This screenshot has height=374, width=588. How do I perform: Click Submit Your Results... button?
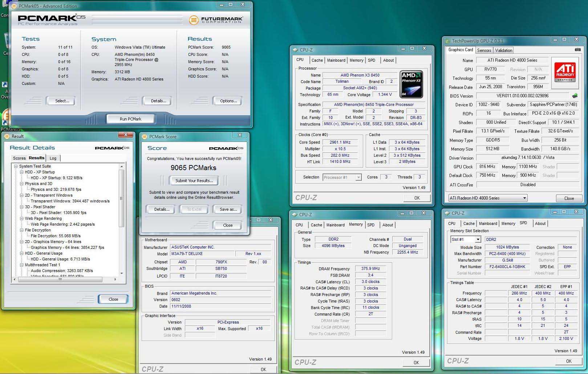(194, 181)
